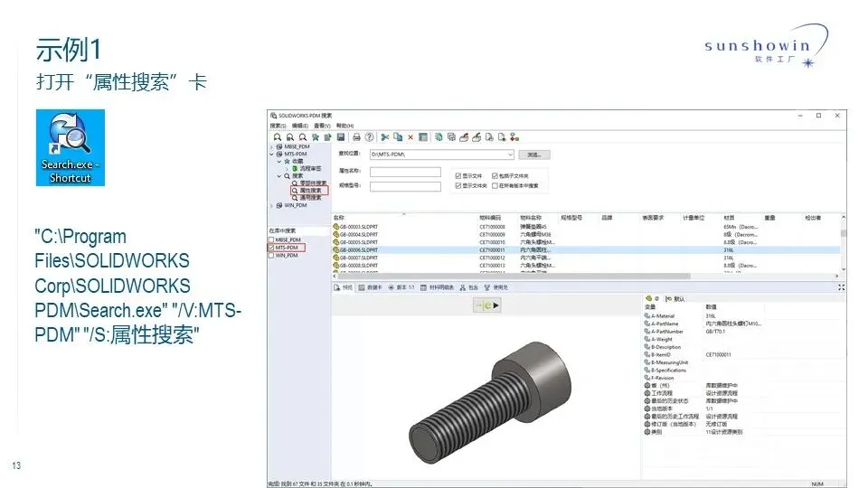Click the question mark help toolbar icon
The height and width of the screenshot is (488, 868).
pyautogui.click(x=369, y=137)
